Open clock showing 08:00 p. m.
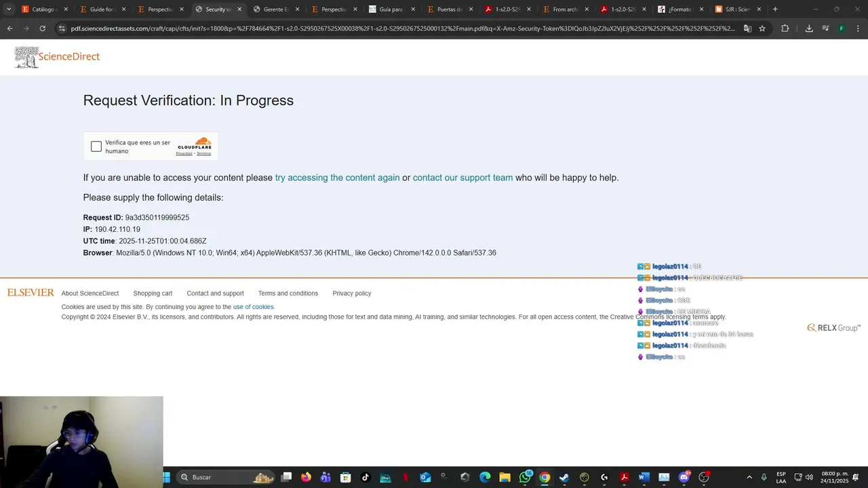The image size is (868, 488). coord(835,477)
